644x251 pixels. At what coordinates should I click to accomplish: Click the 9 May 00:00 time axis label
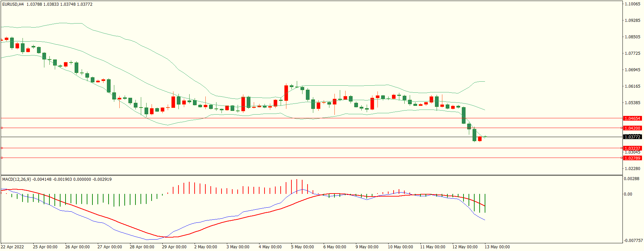tap(367, 247)
